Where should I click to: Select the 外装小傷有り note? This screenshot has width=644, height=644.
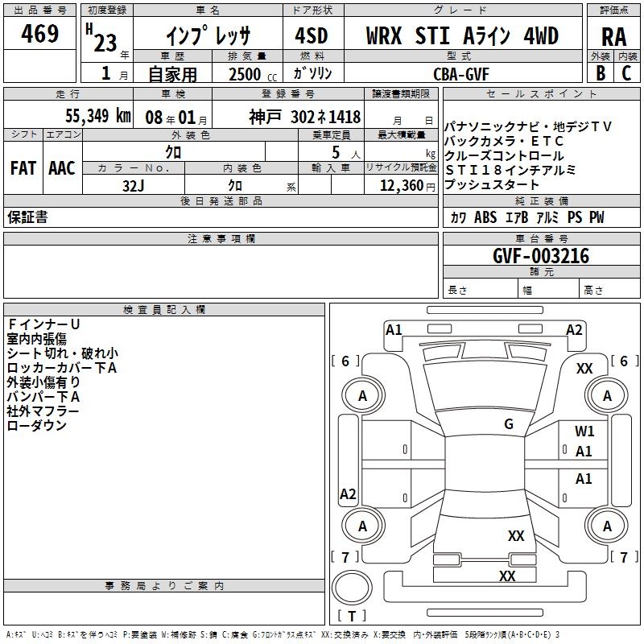click(x=43, y=382)
